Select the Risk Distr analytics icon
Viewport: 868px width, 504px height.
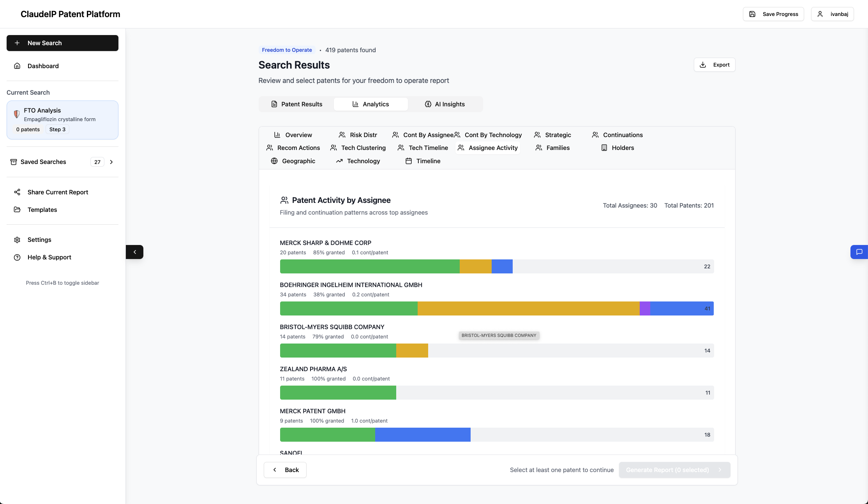click(342, 135)
